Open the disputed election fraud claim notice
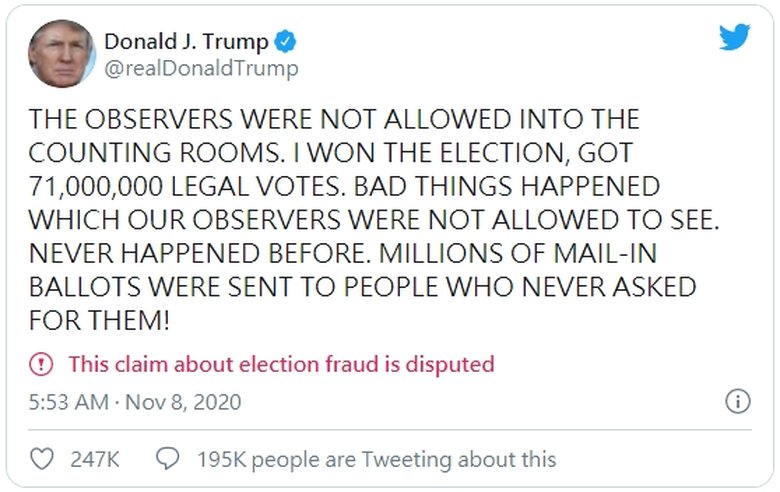This screenshot has width=780, height=492. click(x=281, y=363)
